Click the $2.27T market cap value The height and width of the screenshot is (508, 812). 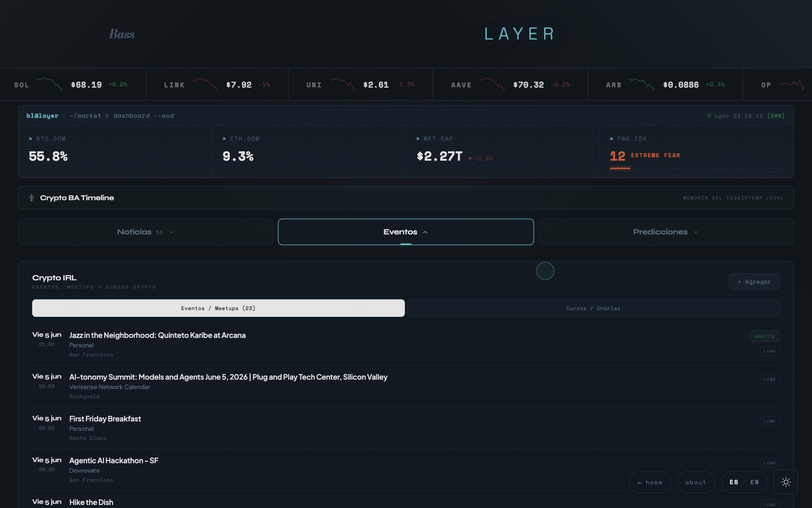pos(439,156)
